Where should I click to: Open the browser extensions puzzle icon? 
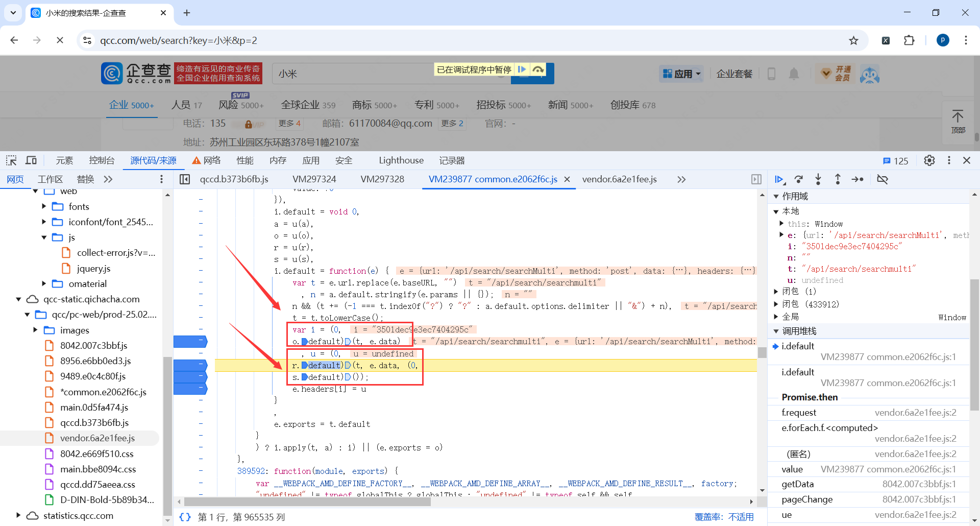point(909,40)
